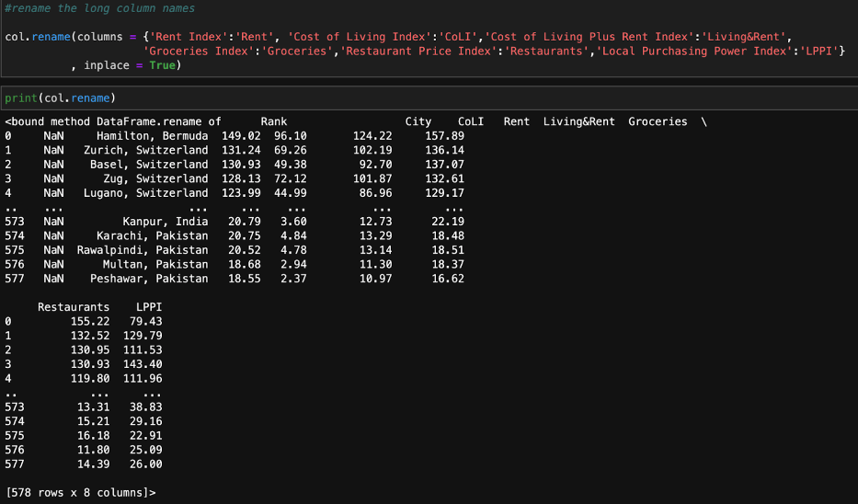Click the True keyword after inplace
This screenshot has width=858, height=504.
(162, 65)
